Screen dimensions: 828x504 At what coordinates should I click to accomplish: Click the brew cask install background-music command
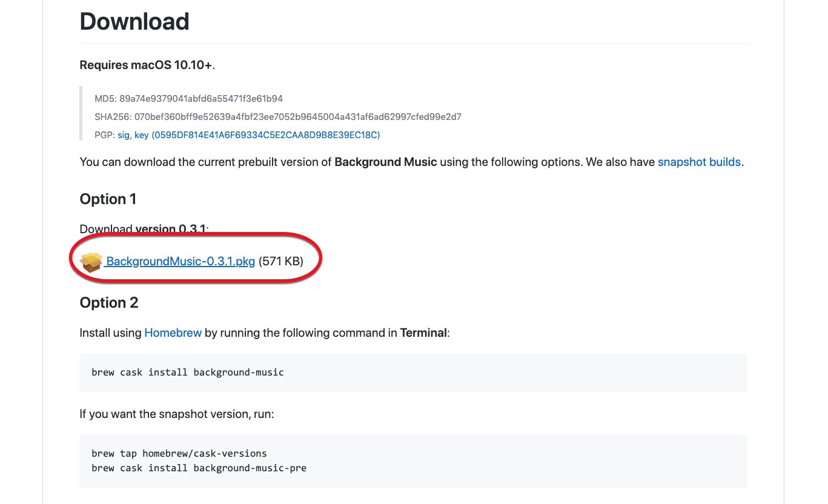[x=188, y=372]
